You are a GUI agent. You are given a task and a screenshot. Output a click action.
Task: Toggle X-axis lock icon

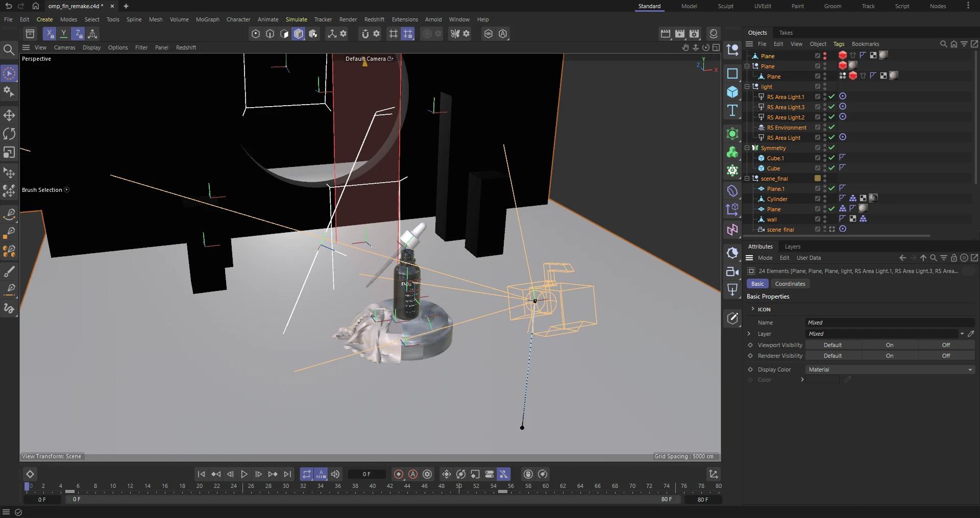[x=50, y=34]
